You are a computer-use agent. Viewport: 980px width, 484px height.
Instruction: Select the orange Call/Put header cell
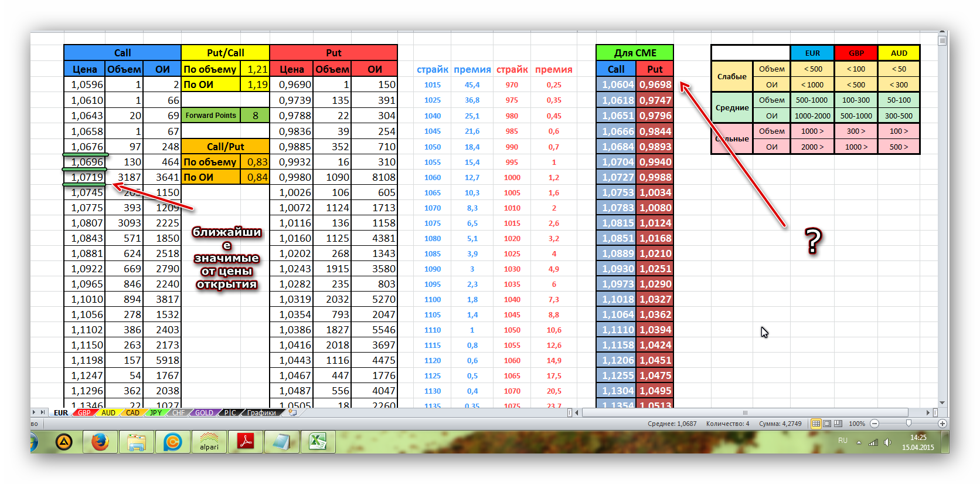click(226, 147)
